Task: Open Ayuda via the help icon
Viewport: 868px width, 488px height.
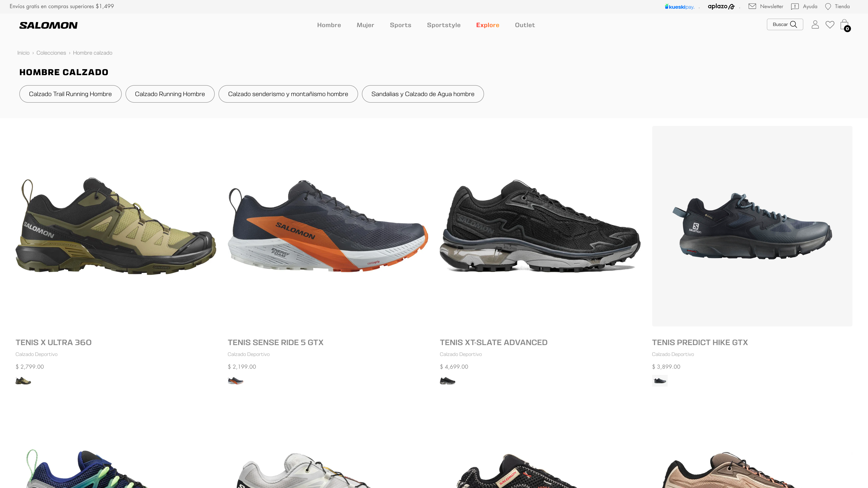Action: pyautogui.click(x=795, y=6)
